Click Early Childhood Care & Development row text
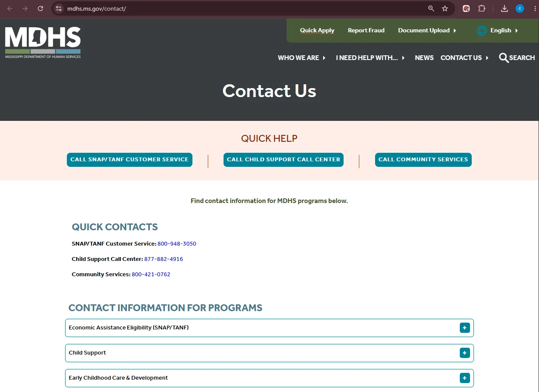 pyautogui.click(x=118, y=378)
